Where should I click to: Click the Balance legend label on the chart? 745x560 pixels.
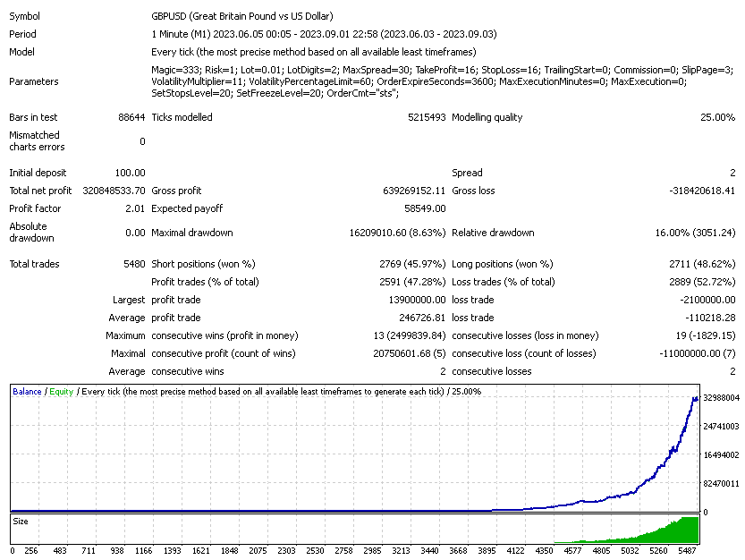(27, 392)
